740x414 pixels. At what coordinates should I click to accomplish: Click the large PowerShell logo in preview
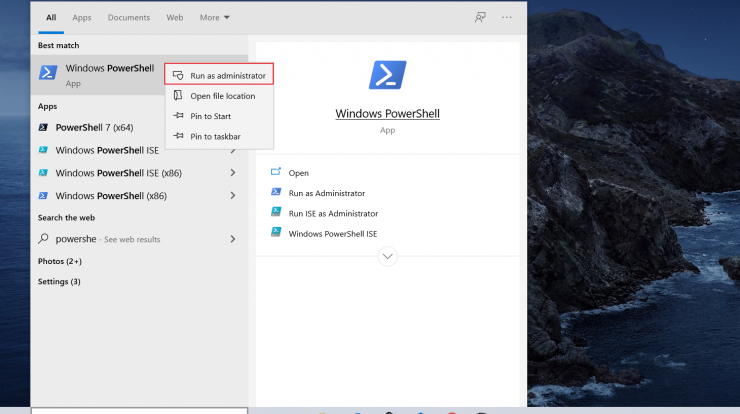point(387,75)
